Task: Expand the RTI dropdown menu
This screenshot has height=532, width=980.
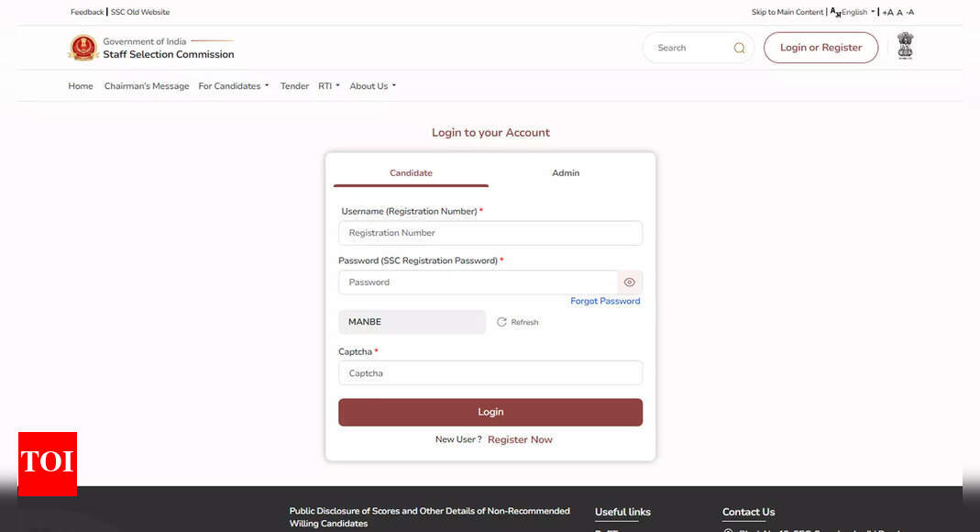Action: (x=328, y=86)
